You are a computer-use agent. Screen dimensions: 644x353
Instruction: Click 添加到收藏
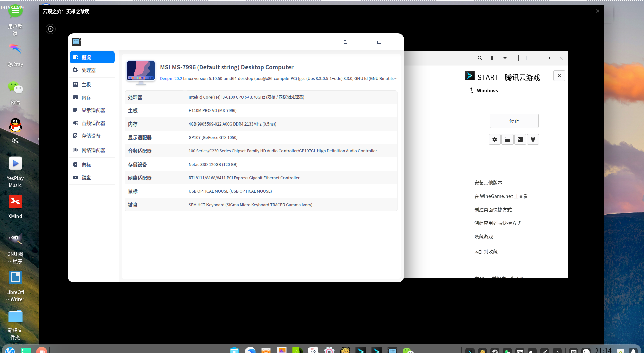486,252
